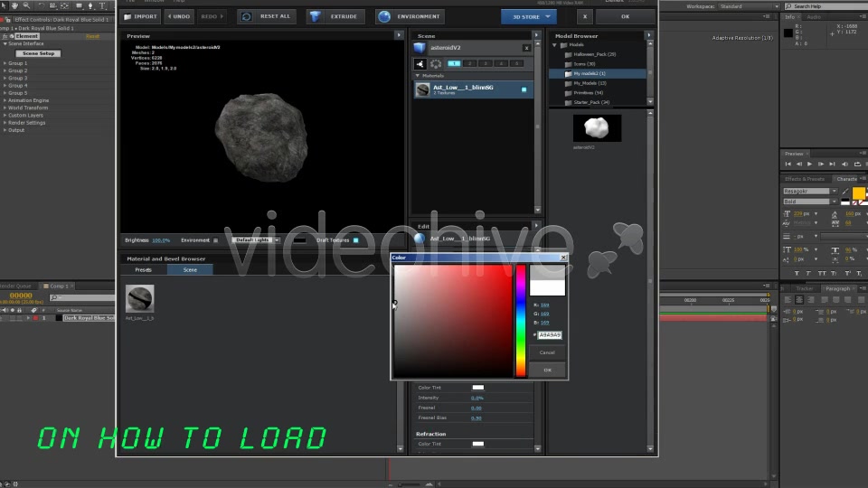Collapse the Materials section triangle
This screenshot has height=488, width=868.
click(x=418, y=76)
